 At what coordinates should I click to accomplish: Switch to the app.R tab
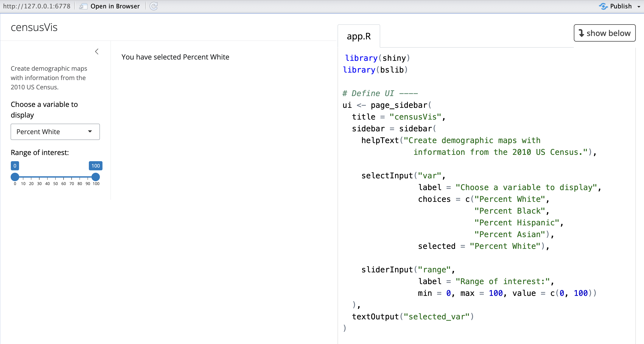(x=359, y=37)
